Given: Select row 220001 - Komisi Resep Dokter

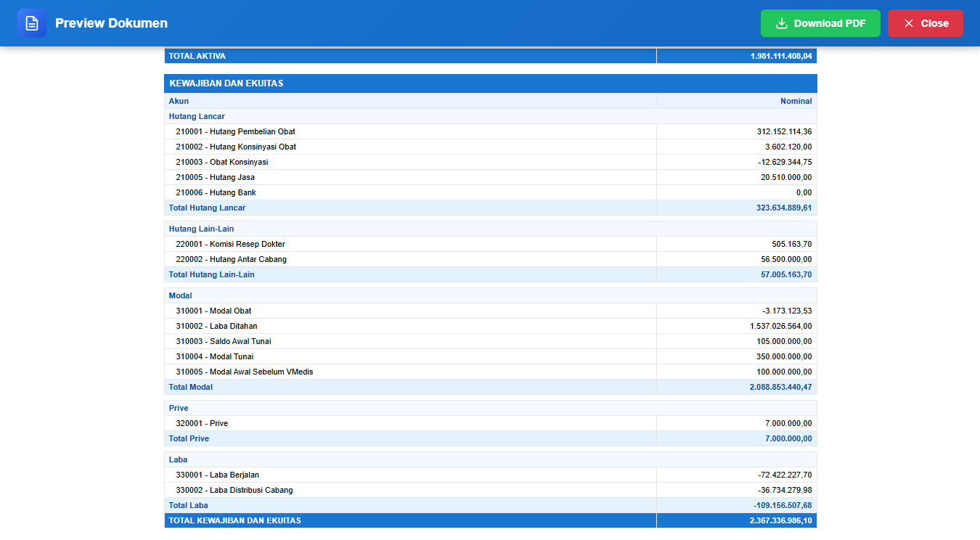Looking at the screenshot, I should [x=491, y=244].
